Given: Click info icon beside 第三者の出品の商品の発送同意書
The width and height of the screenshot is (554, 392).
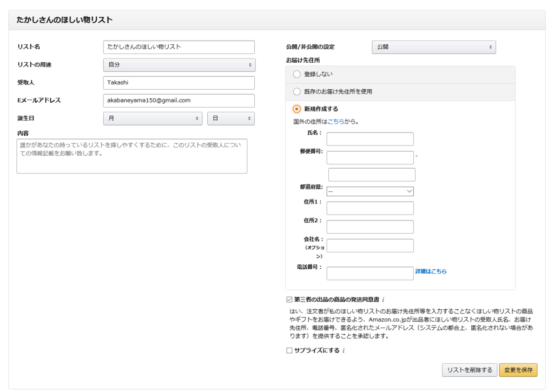Looking at the screenshot, I should tap(383, 300).
